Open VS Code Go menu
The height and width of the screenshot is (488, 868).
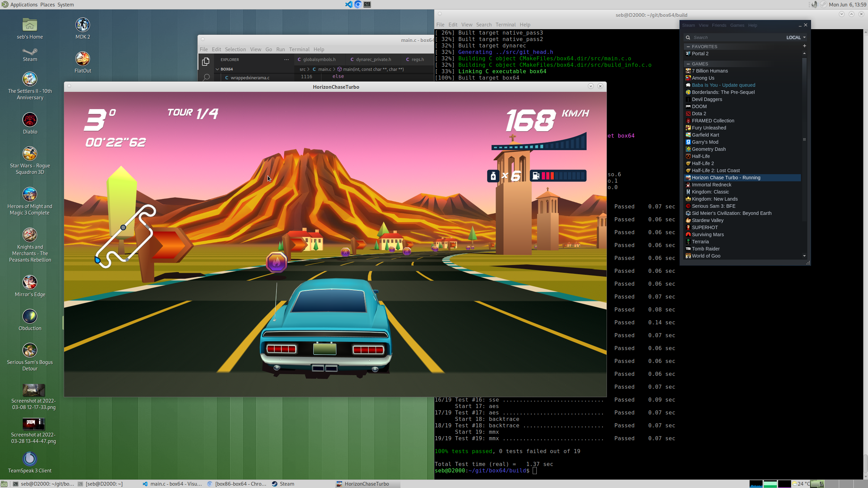click(269, 49)
